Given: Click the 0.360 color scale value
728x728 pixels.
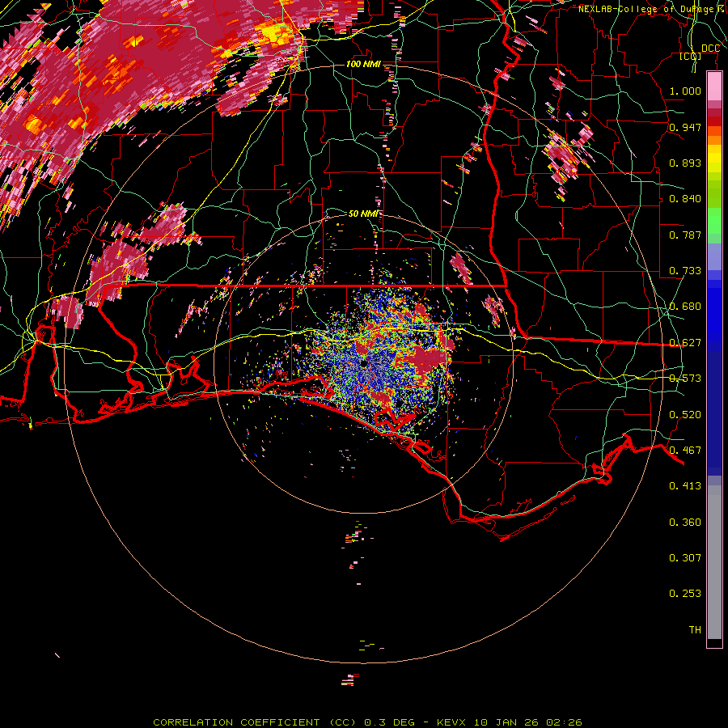Looking at the screenshot, I should click(x=685, y=523).
